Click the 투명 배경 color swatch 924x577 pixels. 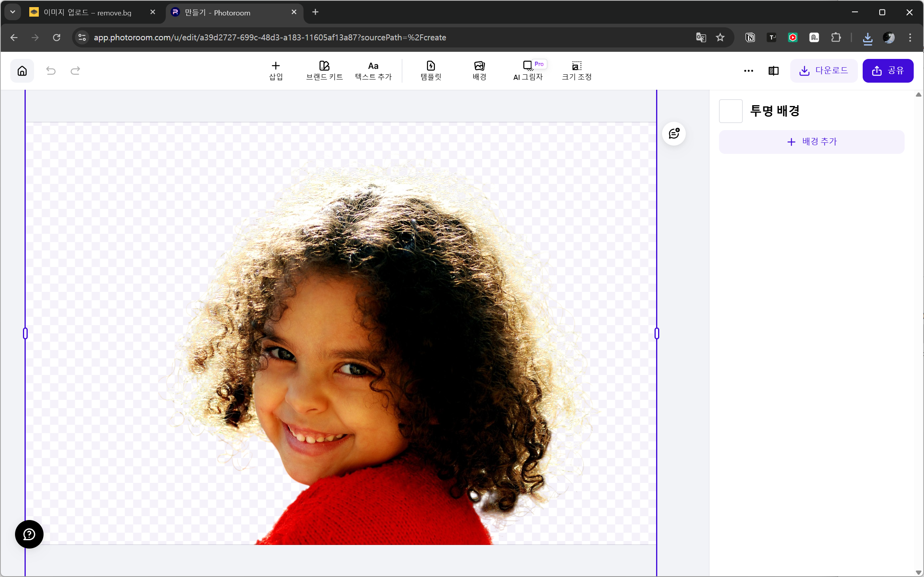730,111
